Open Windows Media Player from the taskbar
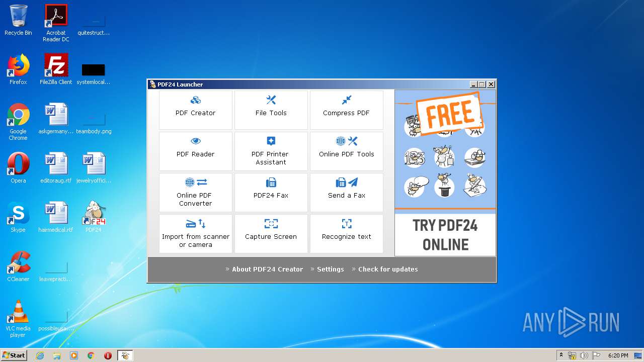 (74, 355)
